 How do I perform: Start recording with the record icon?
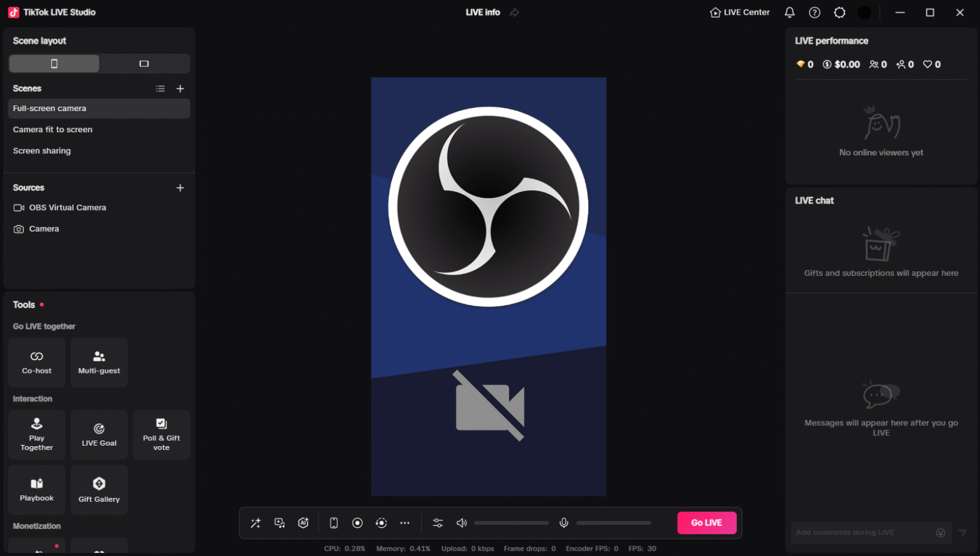357,522
